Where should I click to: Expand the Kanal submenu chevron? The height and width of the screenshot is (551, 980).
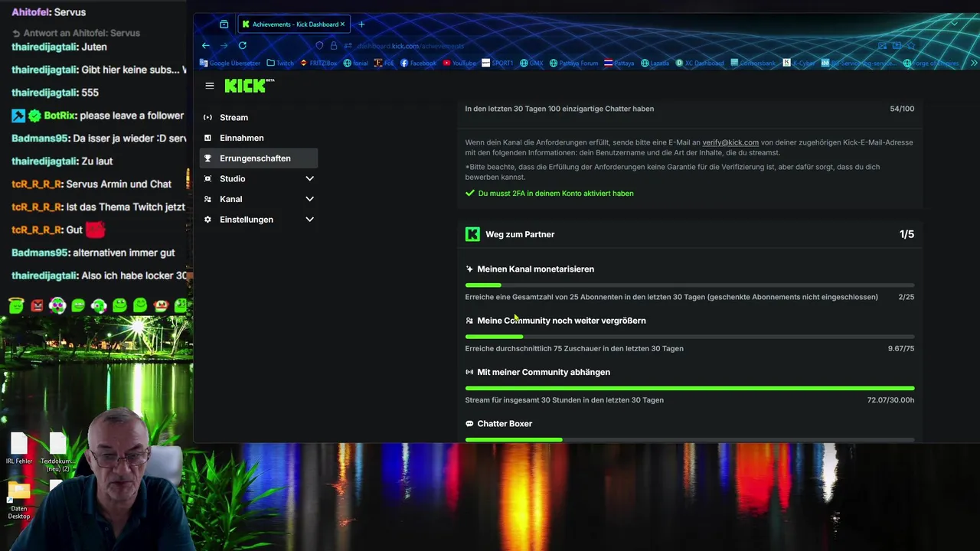(x=309, y=199)
